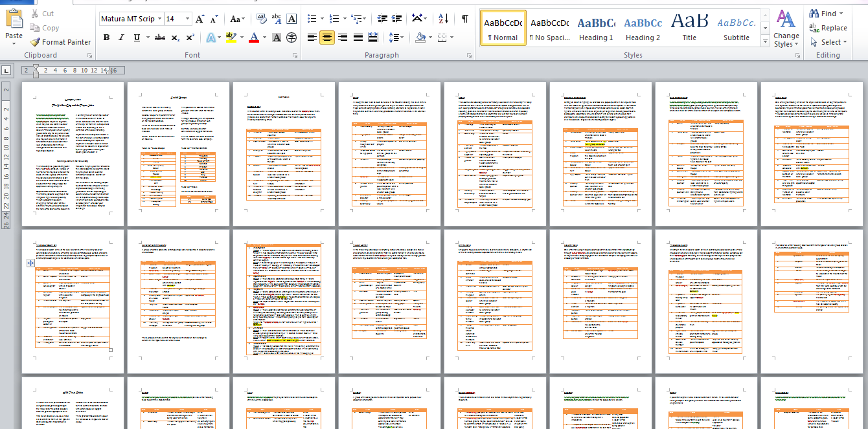The height and width of the screenshot is (429, 868).
Task: Open the font size dropdown showing 14
Action: click(x=187, y=19)
